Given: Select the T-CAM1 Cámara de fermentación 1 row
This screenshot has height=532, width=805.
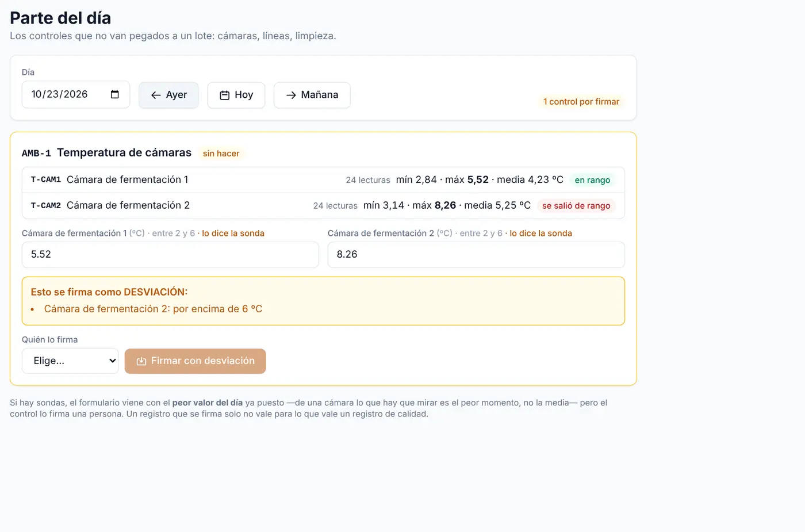Looking at the screenshot, I should click(x=323, y=180).
